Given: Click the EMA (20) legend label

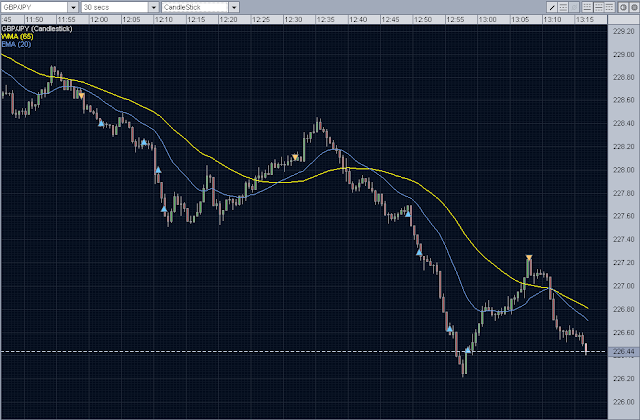Looking at the screenshot, I should [x=16, y=44].
